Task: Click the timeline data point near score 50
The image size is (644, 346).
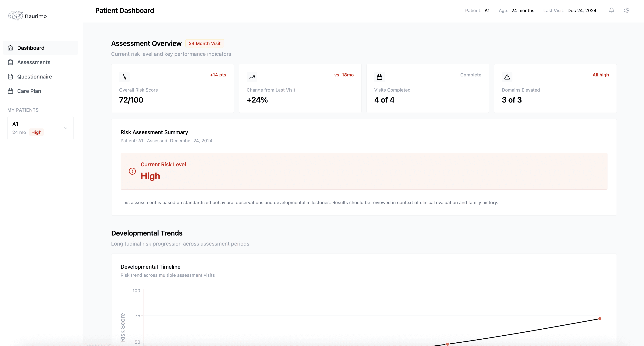Action: click(448, 344)
